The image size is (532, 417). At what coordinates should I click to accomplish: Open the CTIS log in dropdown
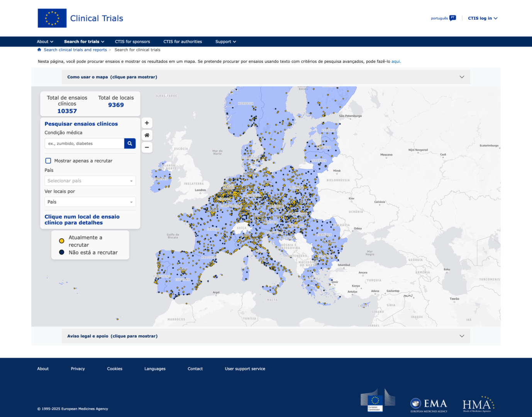coord(483,18)
